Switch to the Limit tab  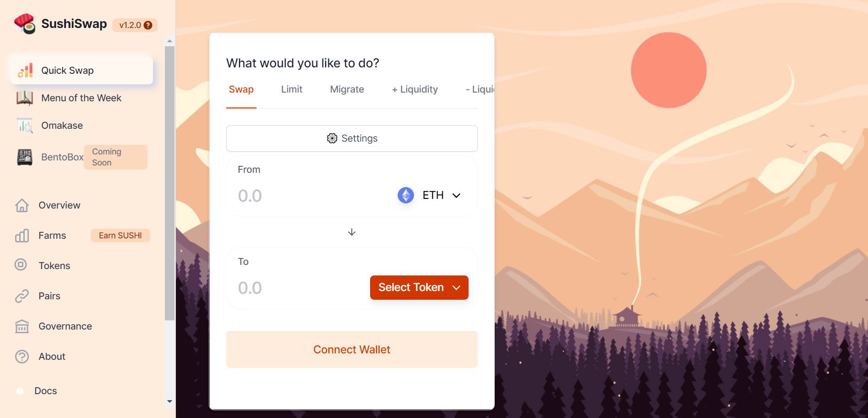(x=292, y=89)
